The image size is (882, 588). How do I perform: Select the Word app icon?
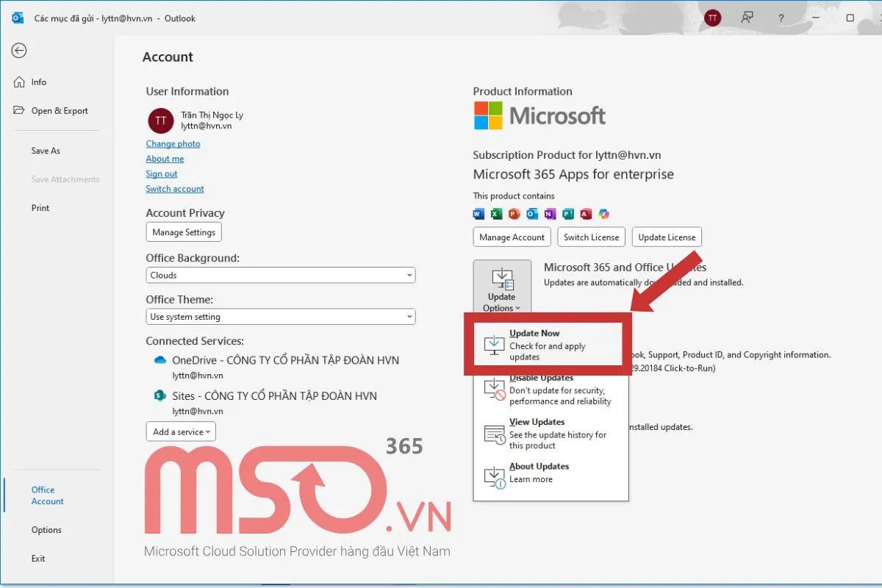tap(478, 213)
